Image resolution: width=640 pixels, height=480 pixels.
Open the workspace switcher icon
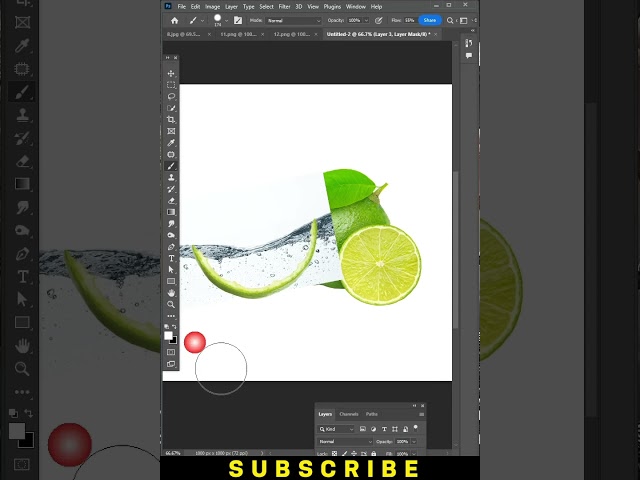coord(464,20)
